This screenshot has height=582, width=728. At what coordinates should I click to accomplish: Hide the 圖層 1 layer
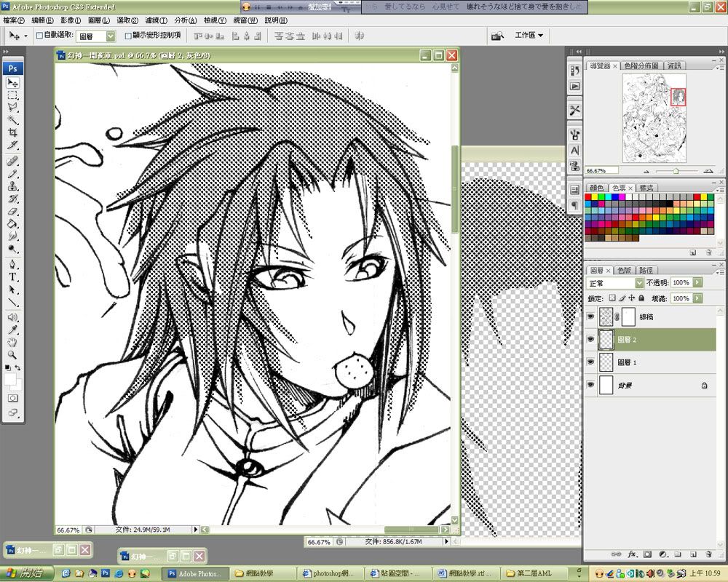click(590, 362)
